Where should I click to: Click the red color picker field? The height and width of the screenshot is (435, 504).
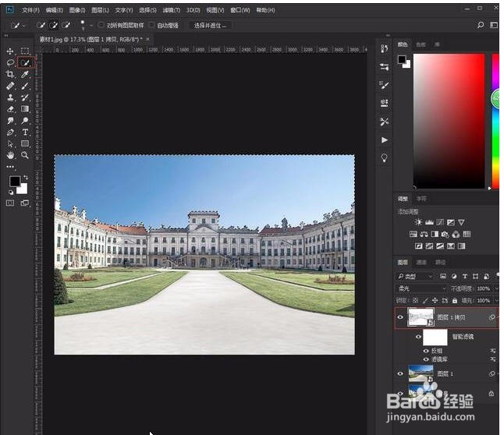coord(449,121)
